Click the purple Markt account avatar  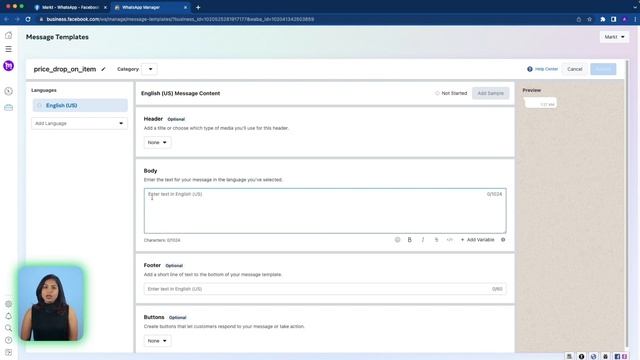click(x=8, y=66)
